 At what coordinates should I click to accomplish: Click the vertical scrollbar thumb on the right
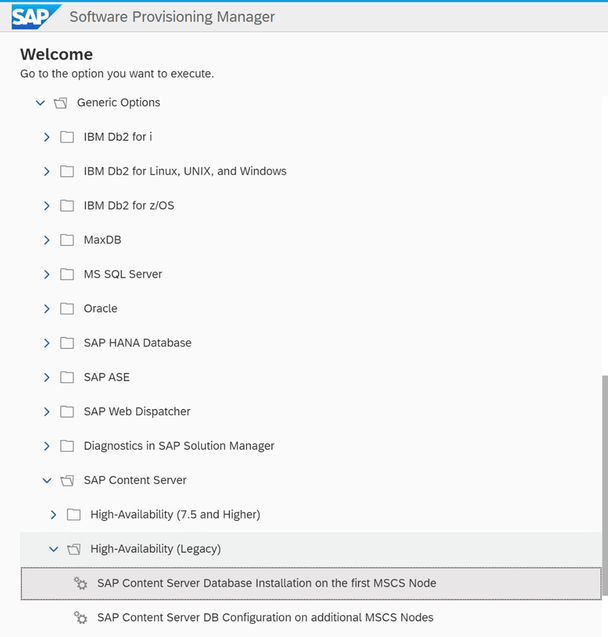click(x=605, y=485)
